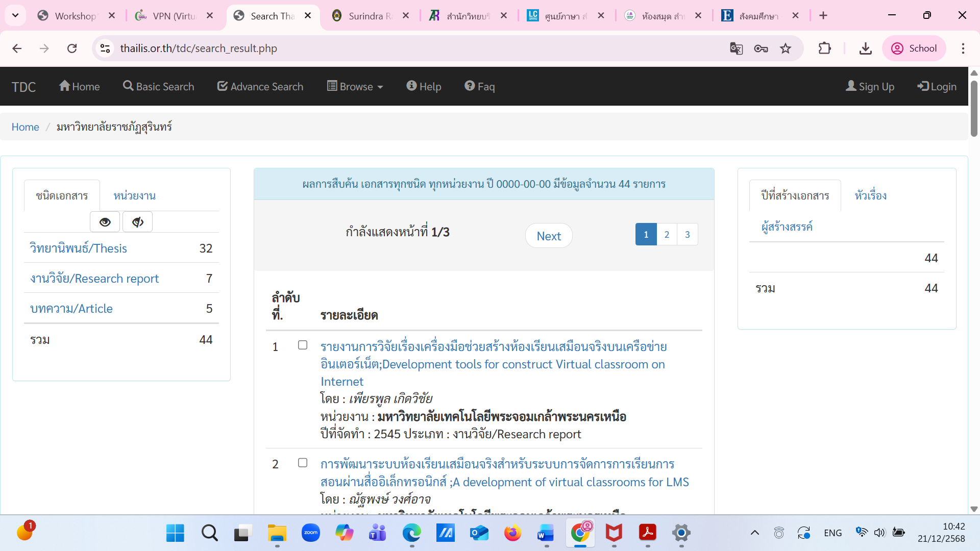Expand the Browse dropdown menu

355,87
